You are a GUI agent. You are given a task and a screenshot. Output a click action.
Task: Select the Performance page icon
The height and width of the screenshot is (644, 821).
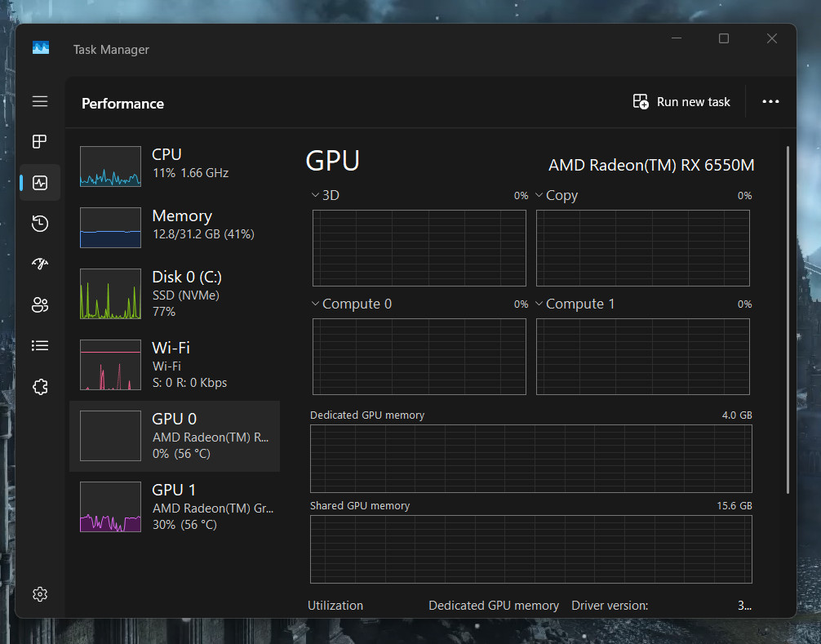40,183
